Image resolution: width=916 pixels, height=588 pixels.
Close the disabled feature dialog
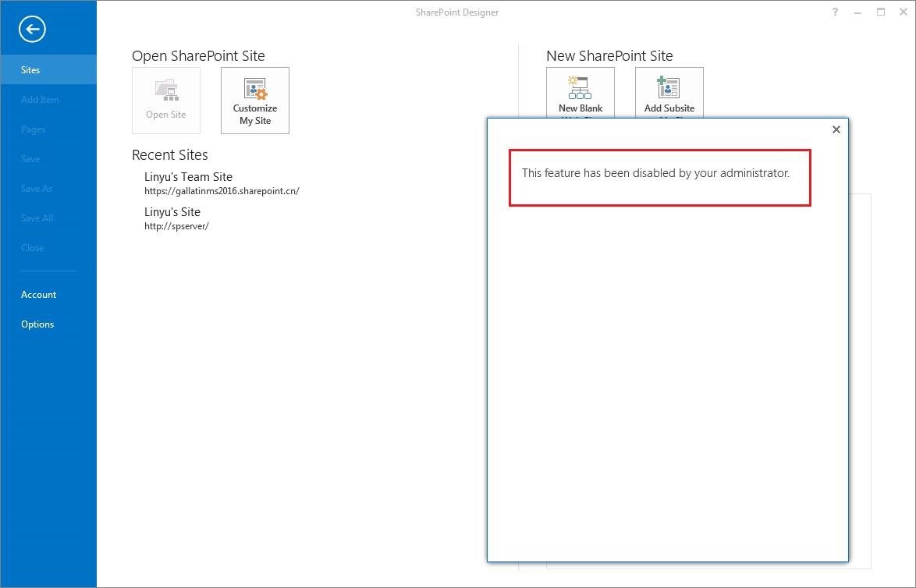point(836,129)
